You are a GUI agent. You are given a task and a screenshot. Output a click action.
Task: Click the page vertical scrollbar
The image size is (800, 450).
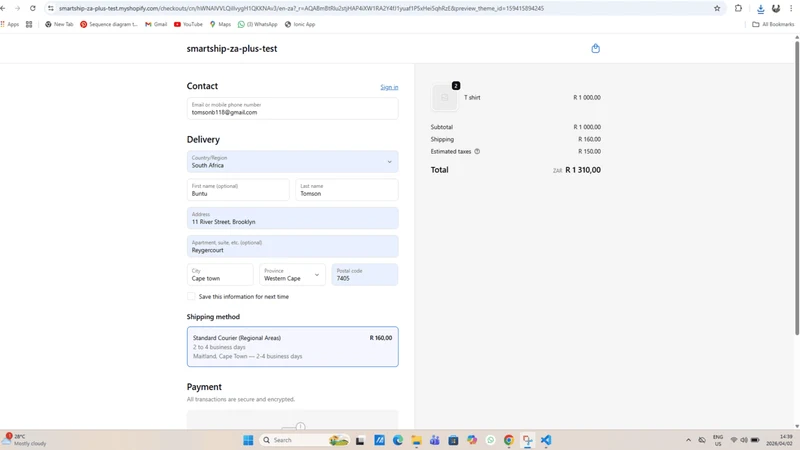coord(797,188)
